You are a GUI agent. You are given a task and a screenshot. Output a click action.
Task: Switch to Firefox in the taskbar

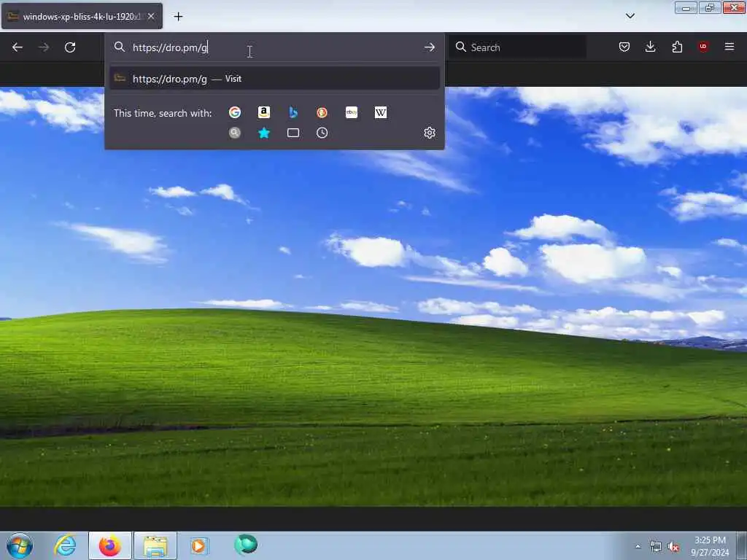[109, 545]
